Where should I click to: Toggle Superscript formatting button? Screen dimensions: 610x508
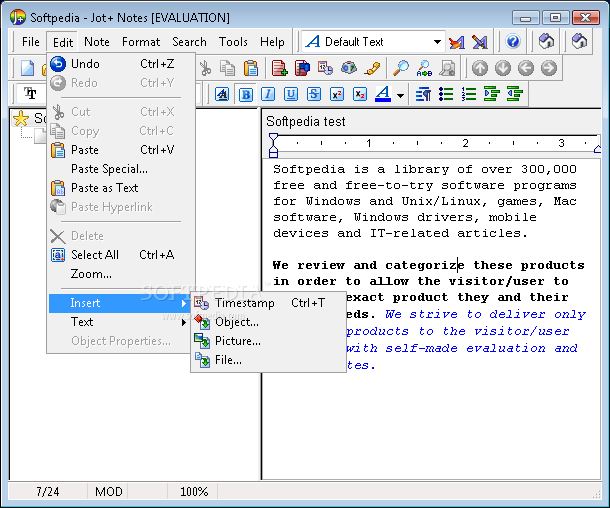(337, 94)
